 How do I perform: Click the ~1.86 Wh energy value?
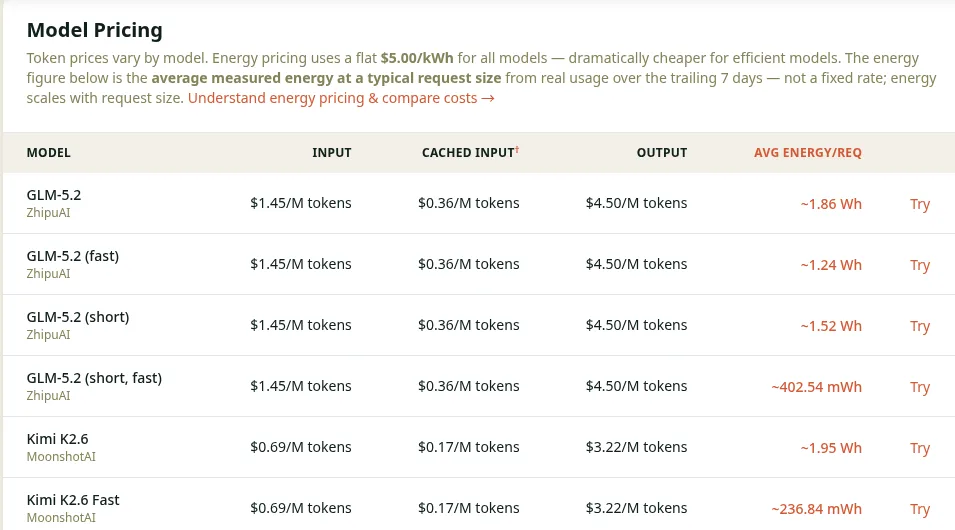click(x=831, y=204)
